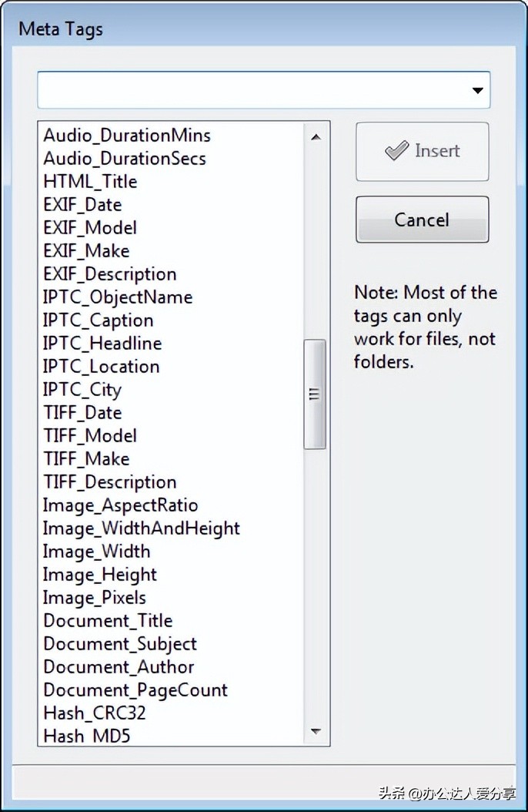Image resolution: width=528 pixels, height=812 pixels.
Task: Select the HTML_Title tag entry
Action: pyautogui.click(x=90, y=182)
